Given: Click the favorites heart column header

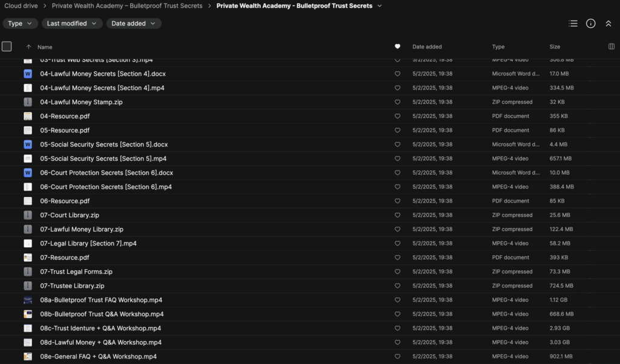Looking at the screenshot, I should coord(397,47).
